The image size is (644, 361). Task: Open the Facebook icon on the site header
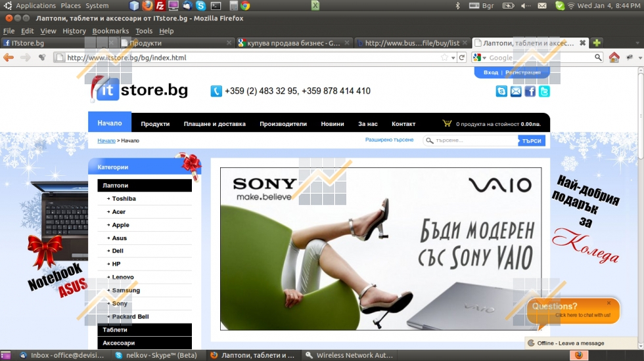[x=530, y=91]
